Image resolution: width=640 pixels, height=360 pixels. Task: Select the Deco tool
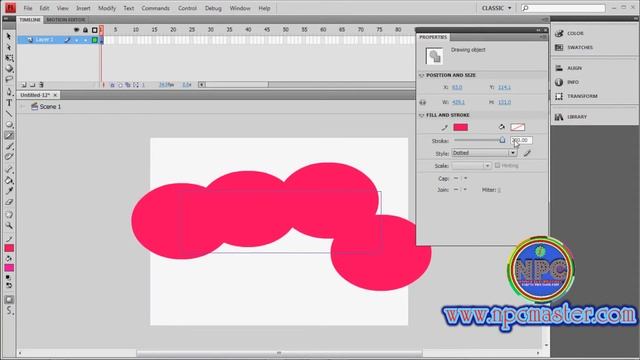pyautogui.click(x=9, y=156)
